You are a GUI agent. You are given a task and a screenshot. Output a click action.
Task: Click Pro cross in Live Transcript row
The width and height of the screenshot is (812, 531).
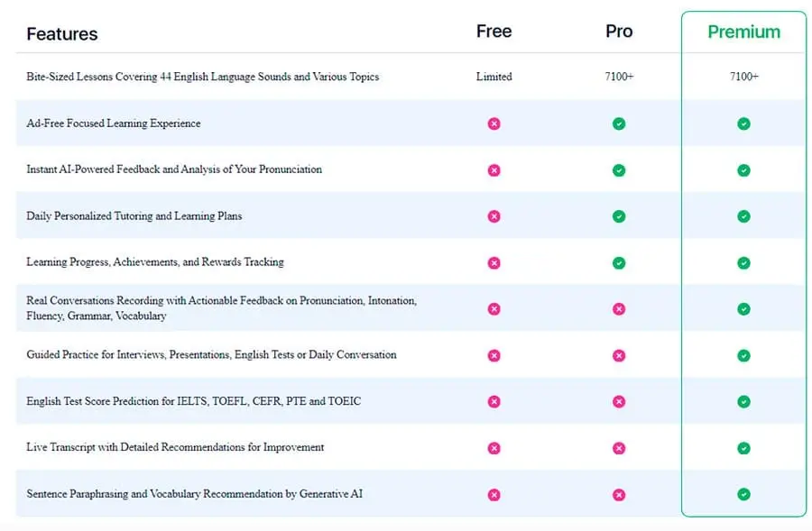(619, 448)
